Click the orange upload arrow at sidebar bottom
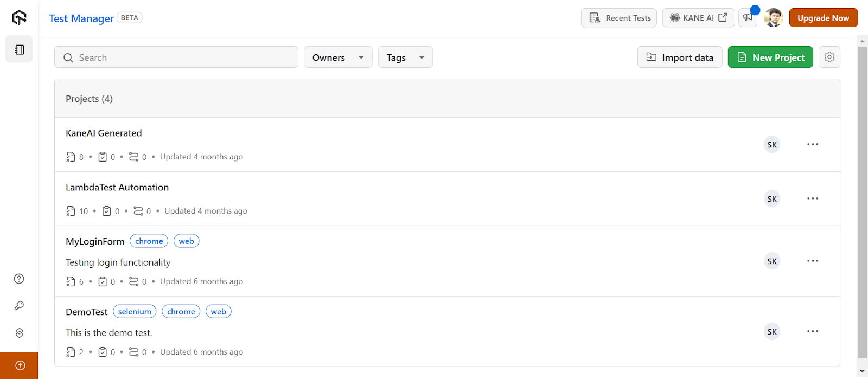 [18, 365]
